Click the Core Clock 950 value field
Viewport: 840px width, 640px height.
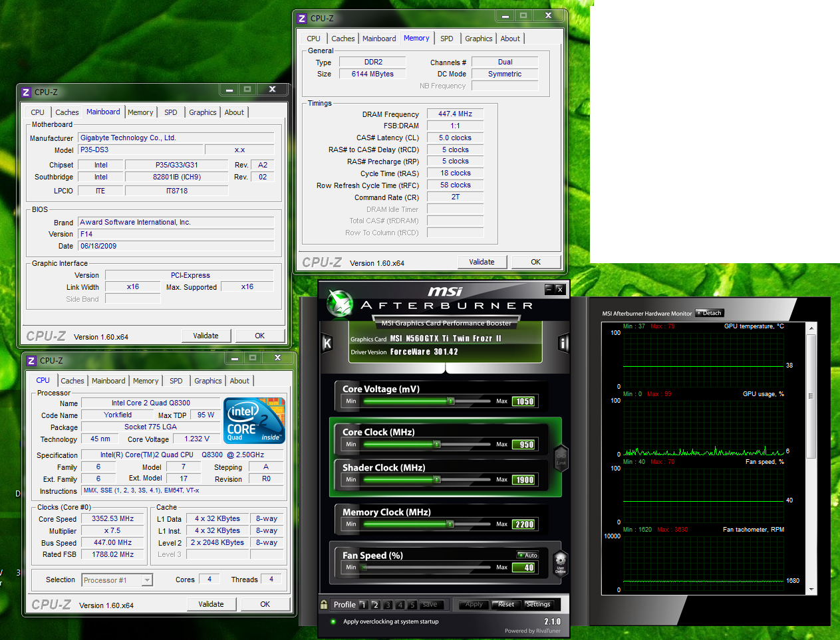pos(524,445)
